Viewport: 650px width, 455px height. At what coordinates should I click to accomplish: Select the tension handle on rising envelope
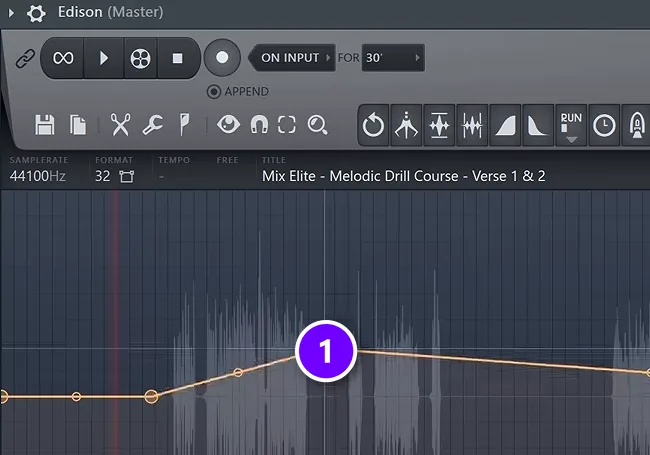[238, 373]
